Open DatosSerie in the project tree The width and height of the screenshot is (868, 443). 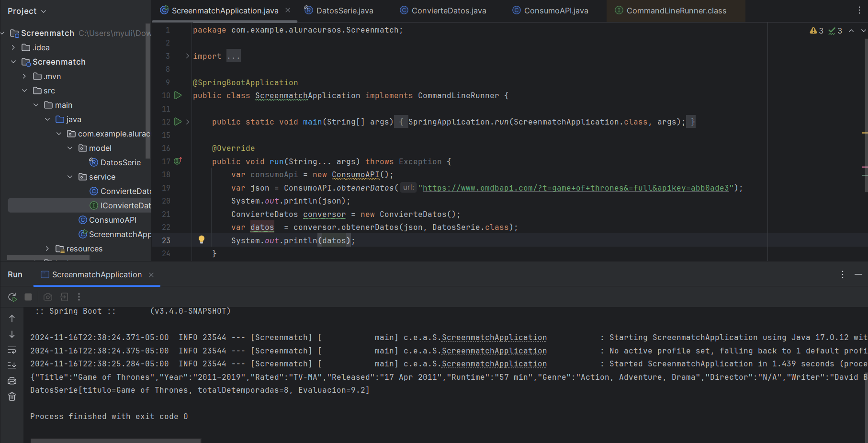click(115, 162)
